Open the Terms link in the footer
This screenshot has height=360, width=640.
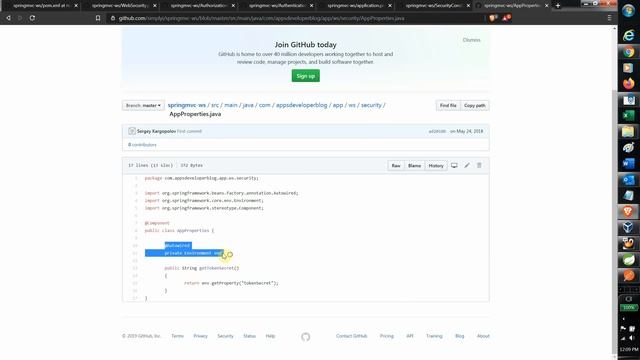point(178,336)
